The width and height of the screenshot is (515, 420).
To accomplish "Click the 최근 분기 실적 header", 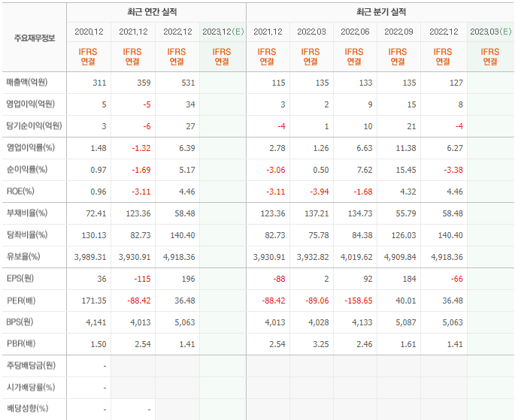I will point(381,12).
